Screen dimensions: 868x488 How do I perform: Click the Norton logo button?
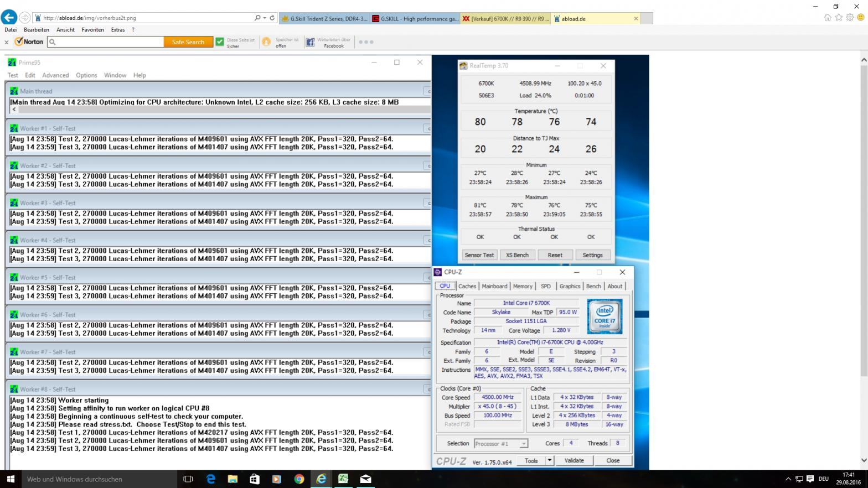(29, 41)
